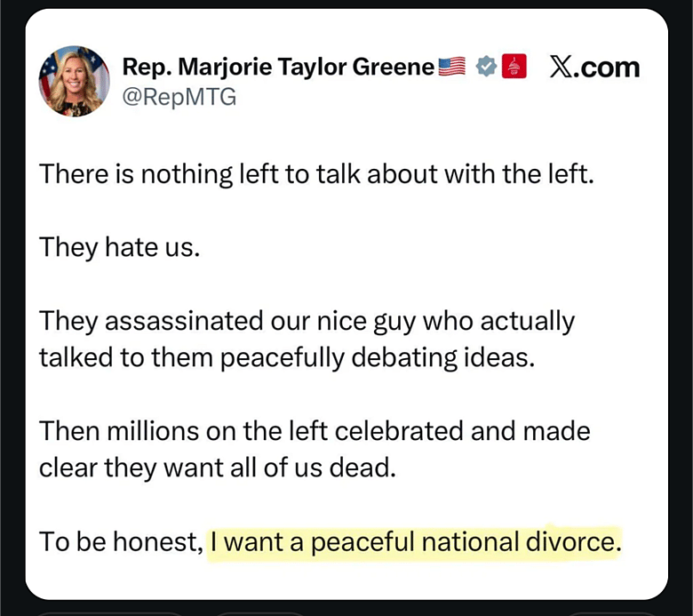Click the 'They hate us.' line
This screenshot has height=616, width=693.
pyautogui.click(x=120, y=247)
